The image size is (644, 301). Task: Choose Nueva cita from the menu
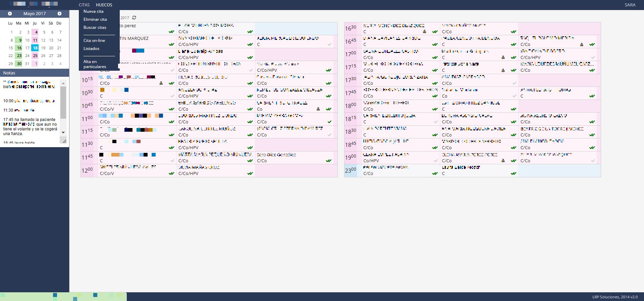(94, 11)
